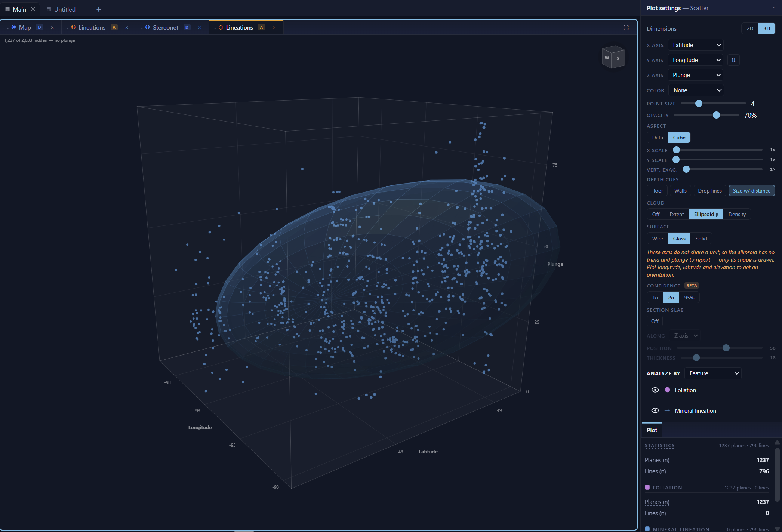Click the Main window tab grid icon
Viewport: 782px width, 532px height.
[x=7, y=9]
